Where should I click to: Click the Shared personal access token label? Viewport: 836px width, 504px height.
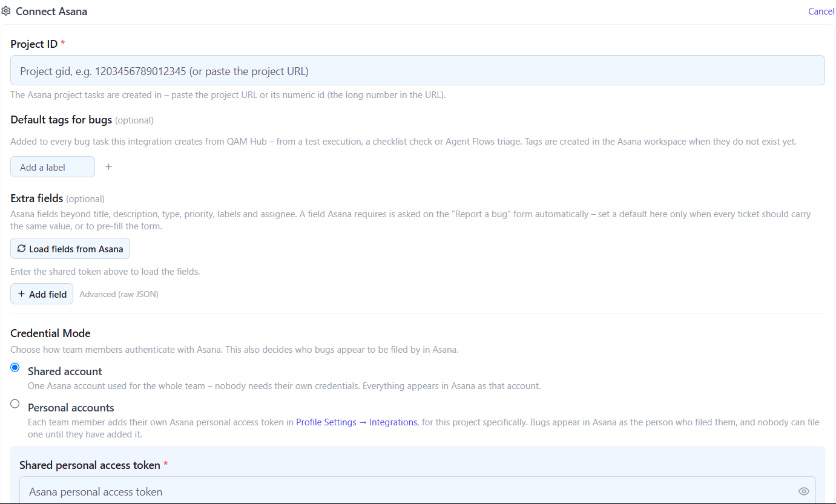(x=90, y=465)
